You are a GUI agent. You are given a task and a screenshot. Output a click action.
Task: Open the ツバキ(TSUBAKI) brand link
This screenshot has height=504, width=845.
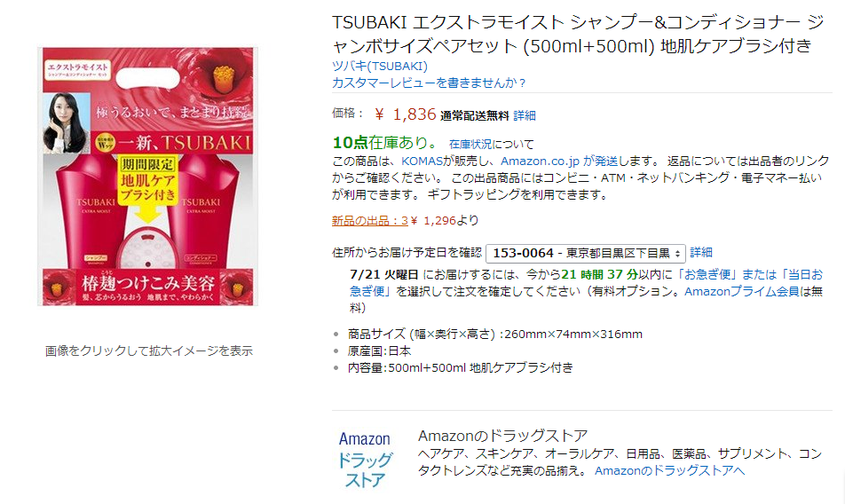(x=379, y=67)
